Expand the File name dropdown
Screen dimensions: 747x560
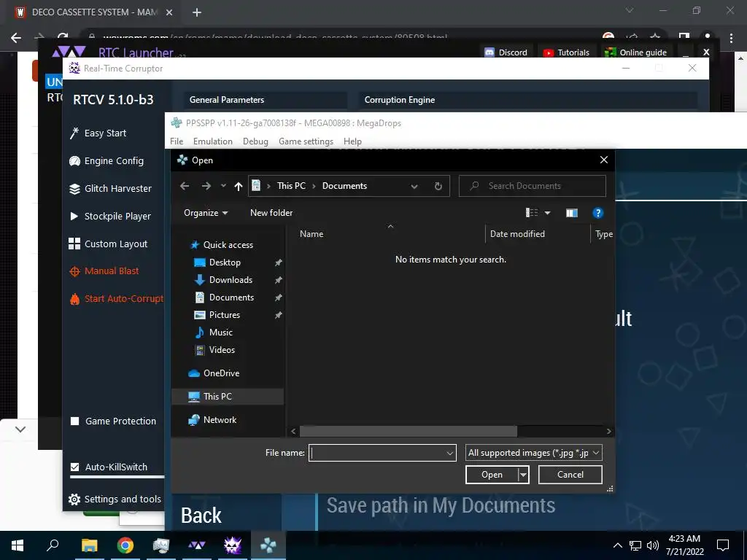[449, 453]
